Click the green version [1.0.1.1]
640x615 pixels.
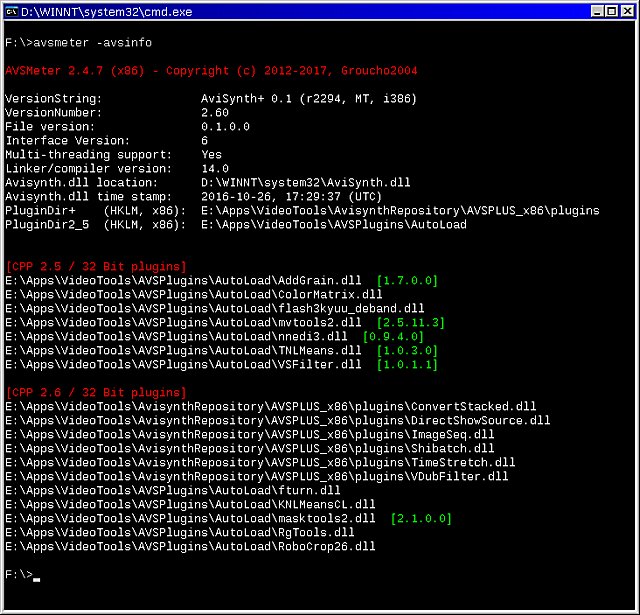coord(407,365)
